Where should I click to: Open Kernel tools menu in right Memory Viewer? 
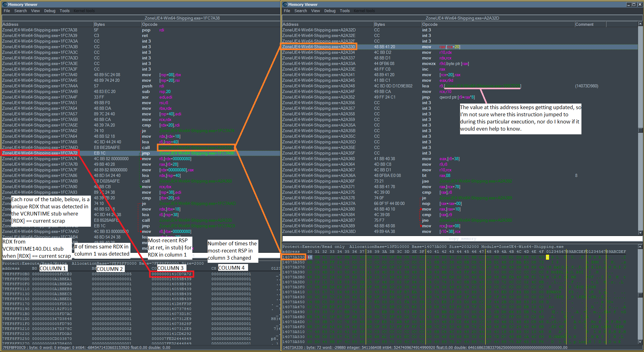tap(364, 11)
